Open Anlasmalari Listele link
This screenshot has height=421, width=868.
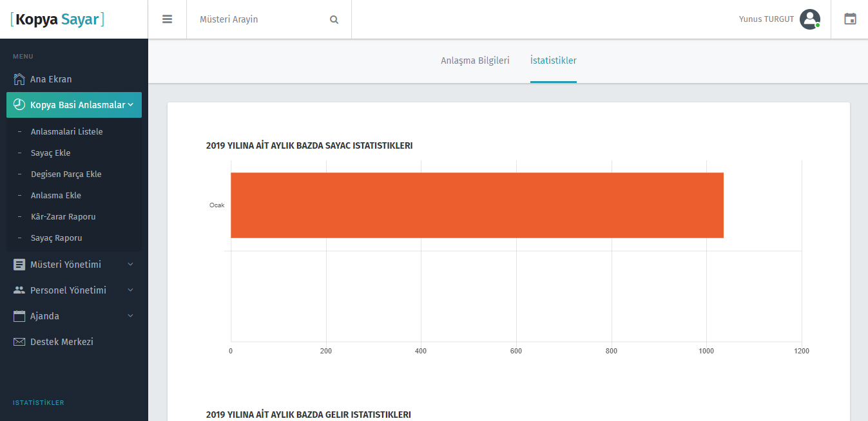pyautogui.click(x=66, y=131)
